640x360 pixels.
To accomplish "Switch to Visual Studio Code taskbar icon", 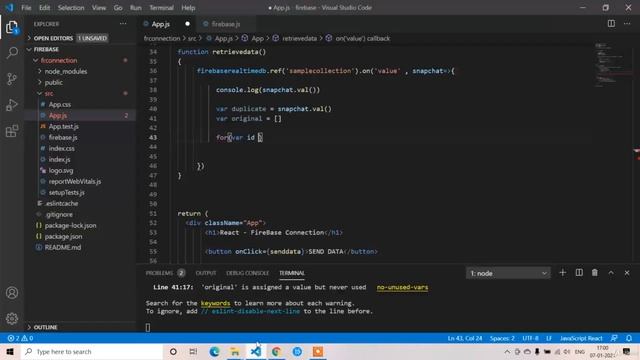I will [256, 351].
